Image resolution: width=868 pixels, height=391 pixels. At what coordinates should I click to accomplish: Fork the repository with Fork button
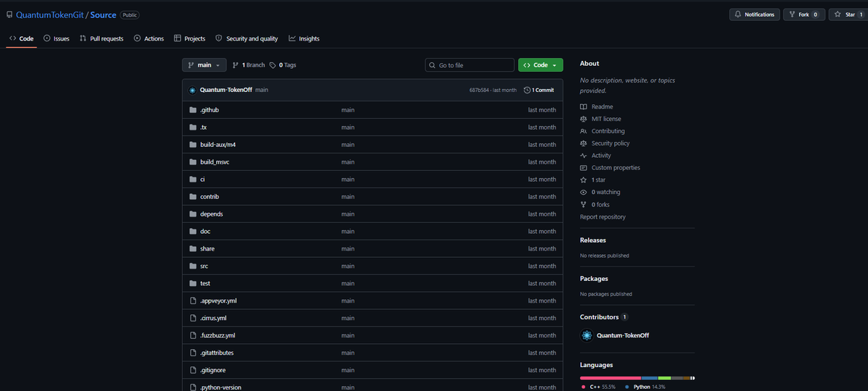804,14
